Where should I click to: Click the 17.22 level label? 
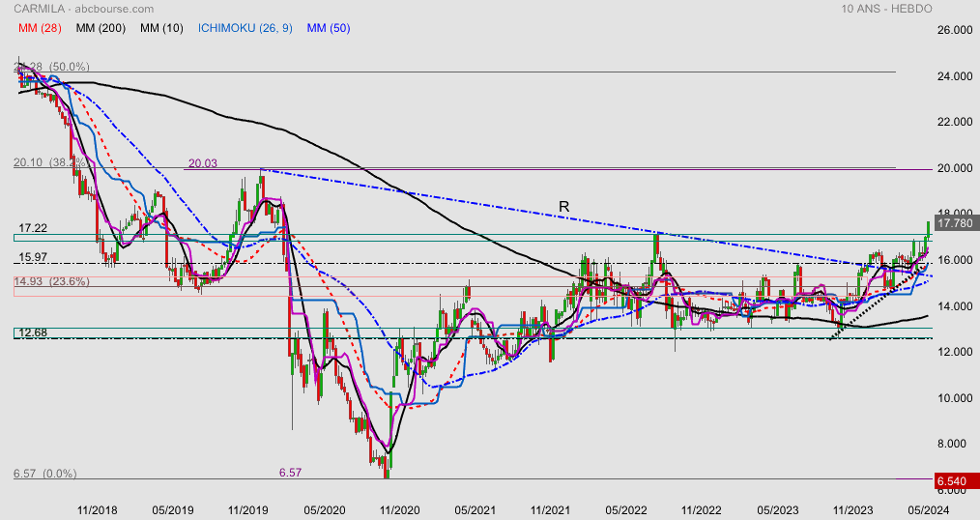[x=33, y=228]
